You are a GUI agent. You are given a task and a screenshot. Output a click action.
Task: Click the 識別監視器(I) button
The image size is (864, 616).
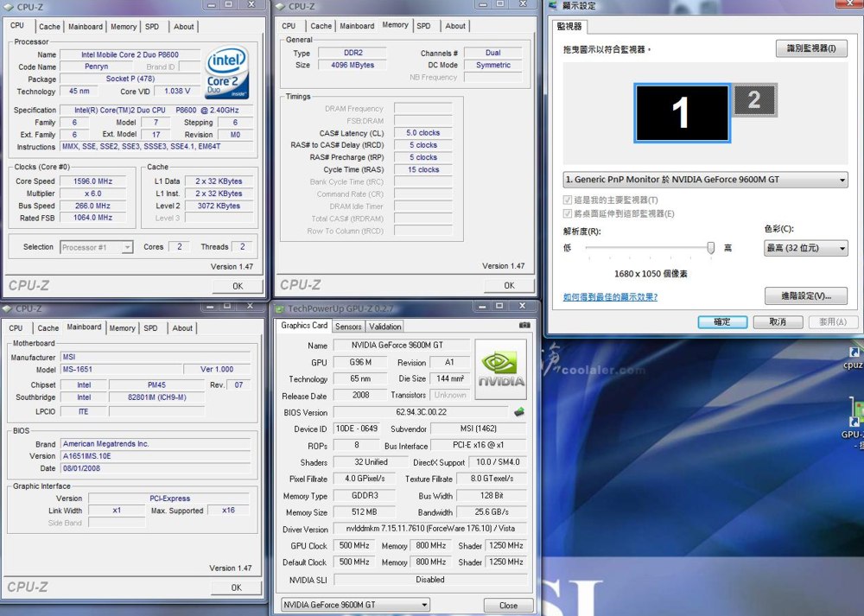[811, 48]
